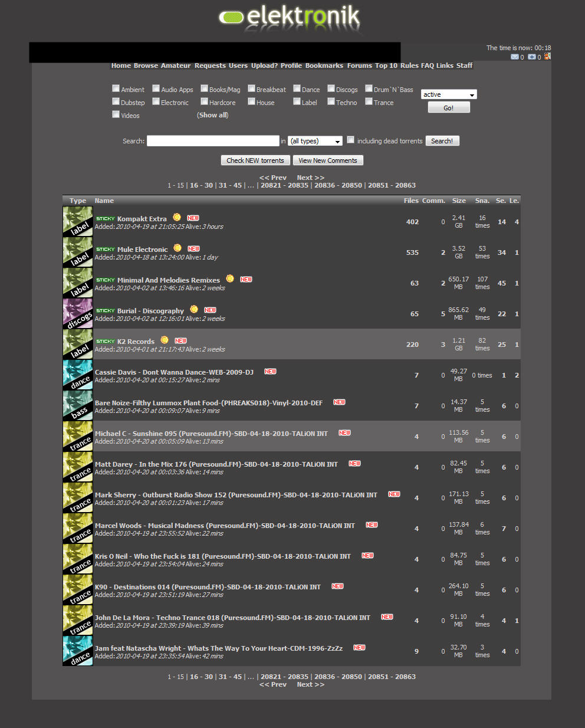Click the torrent search text field
585x728 pixels.
(213, 140)
